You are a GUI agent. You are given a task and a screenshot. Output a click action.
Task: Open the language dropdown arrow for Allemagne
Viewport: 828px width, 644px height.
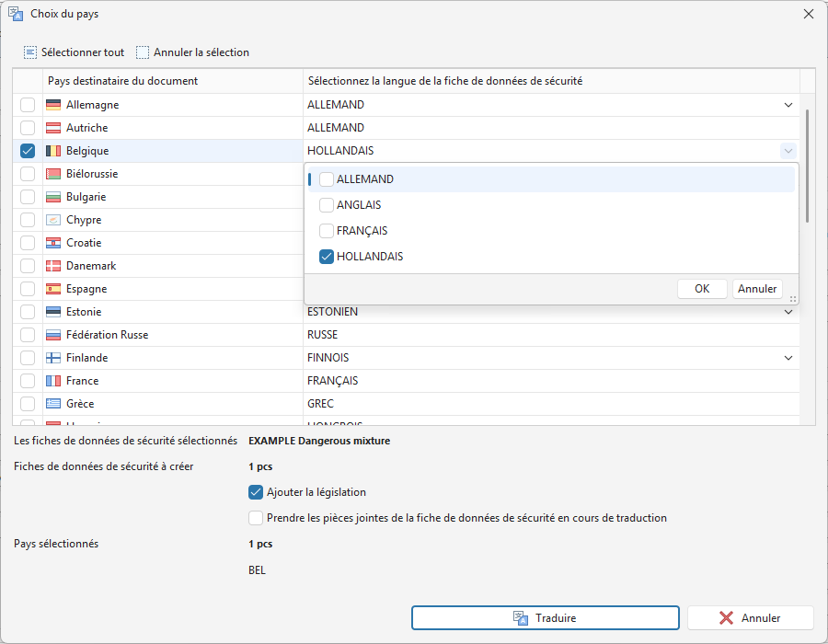(x=788, y=105)
